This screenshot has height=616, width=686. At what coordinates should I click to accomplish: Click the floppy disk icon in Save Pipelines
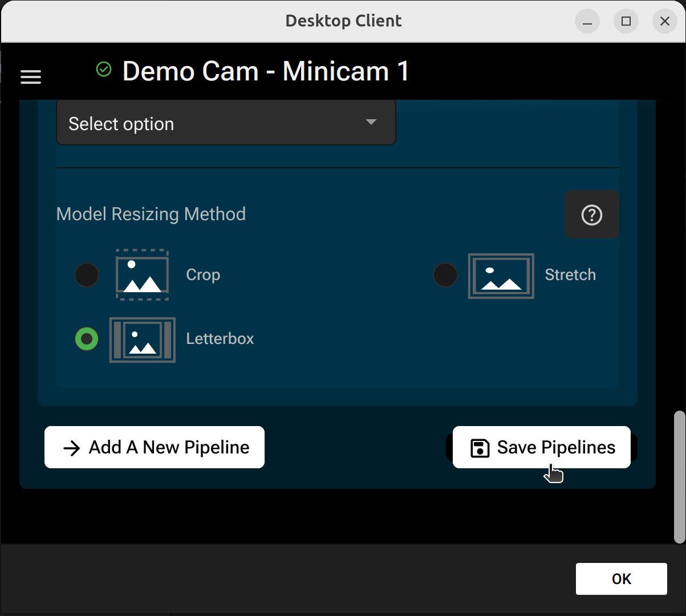(x=480, y=448)
